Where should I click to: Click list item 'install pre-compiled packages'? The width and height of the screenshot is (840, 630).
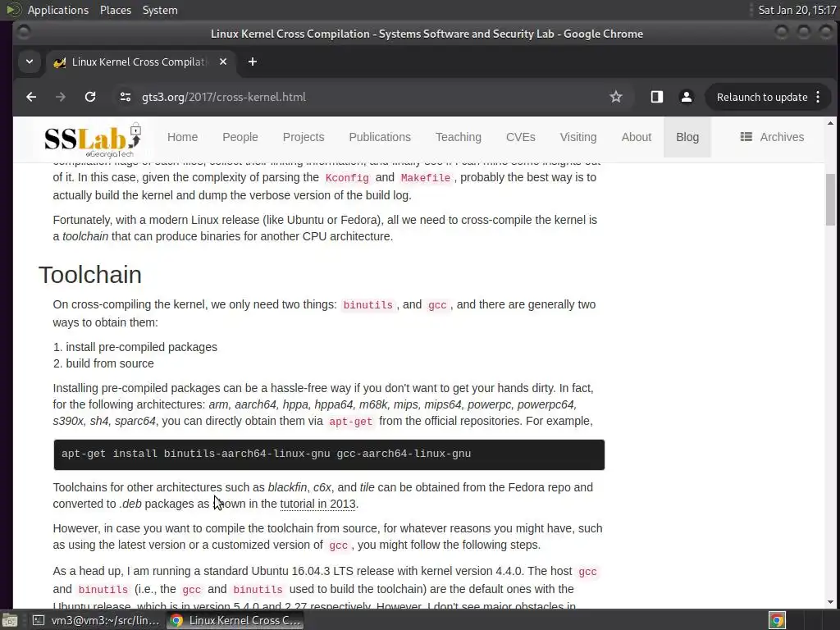coord(141,347)
